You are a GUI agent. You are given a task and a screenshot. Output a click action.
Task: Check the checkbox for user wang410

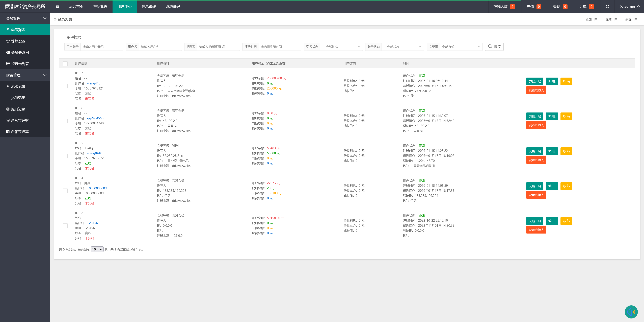tap(65, 86)
